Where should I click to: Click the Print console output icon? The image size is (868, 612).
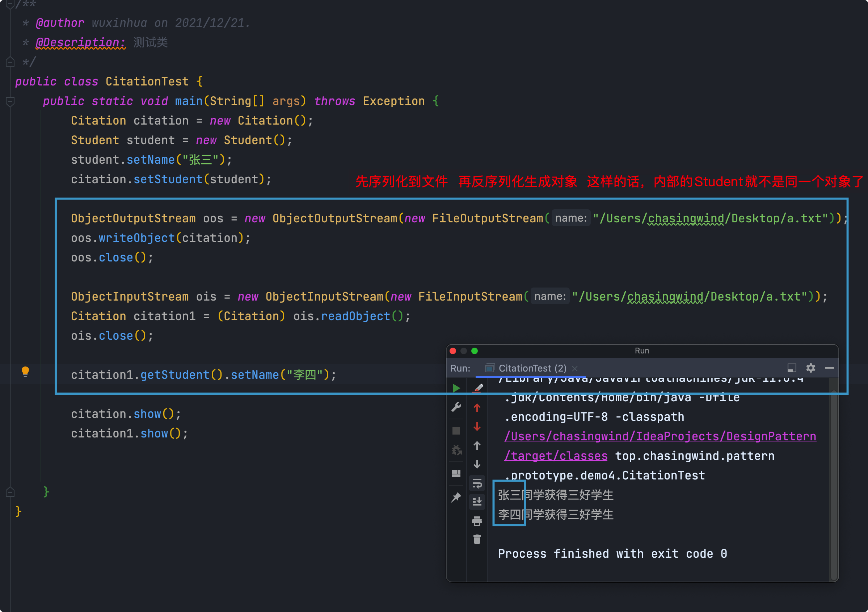(477, 521)
